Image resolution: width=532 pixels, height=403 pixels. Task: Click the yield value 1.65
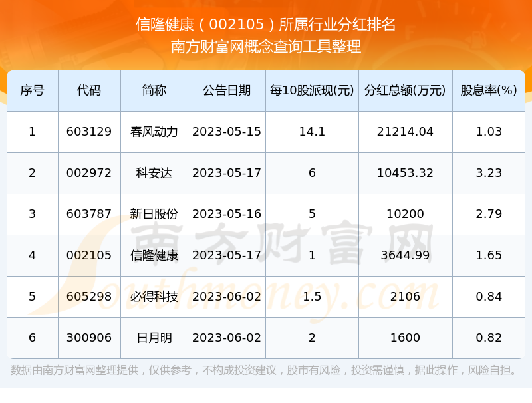coord(489,255)
